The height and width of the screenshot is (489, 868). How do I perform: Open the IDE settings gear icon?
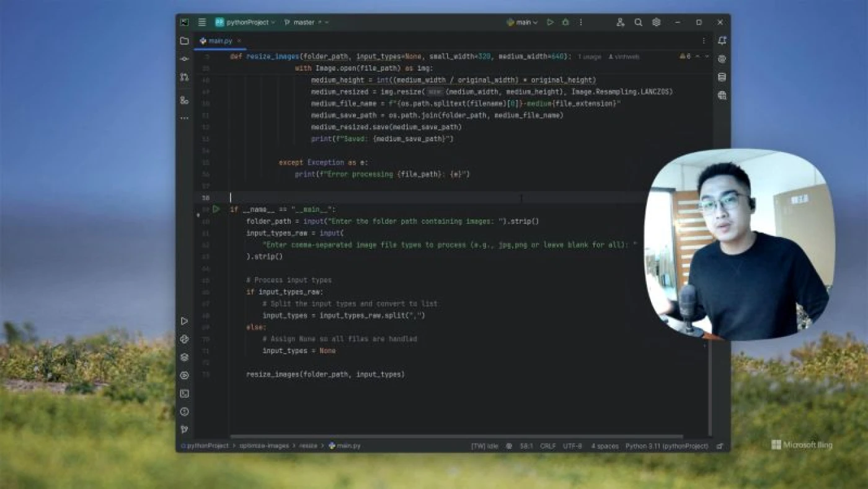click(x=656, y=22)
